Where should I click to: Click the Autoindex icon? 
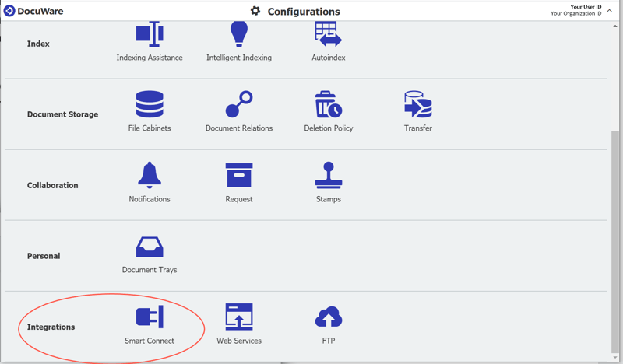coord(328,35)
